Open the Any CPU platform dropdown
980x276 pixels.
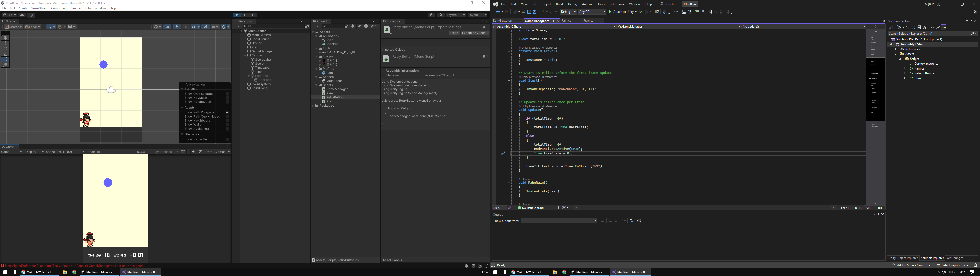click(592, 12)
